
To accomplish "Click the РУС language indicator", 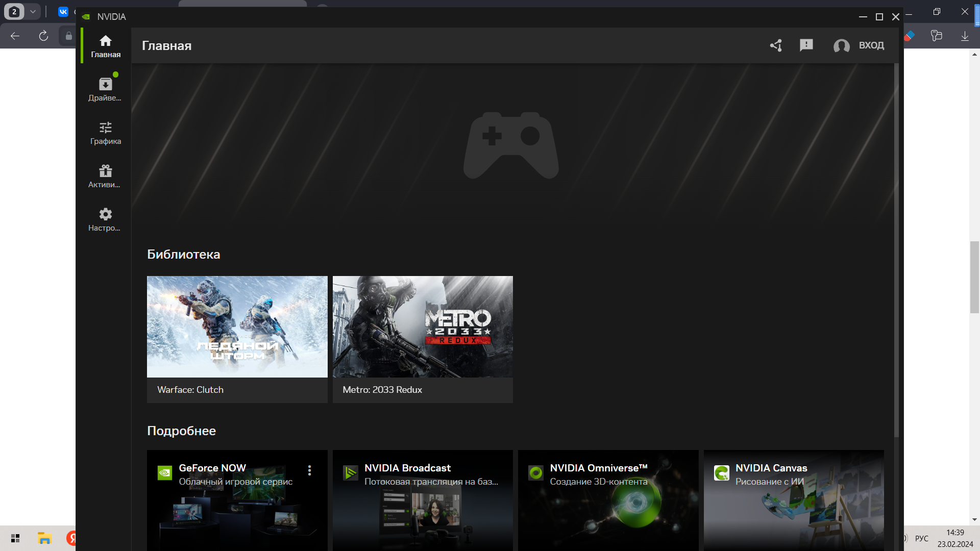I will click(x=922, y=538).
